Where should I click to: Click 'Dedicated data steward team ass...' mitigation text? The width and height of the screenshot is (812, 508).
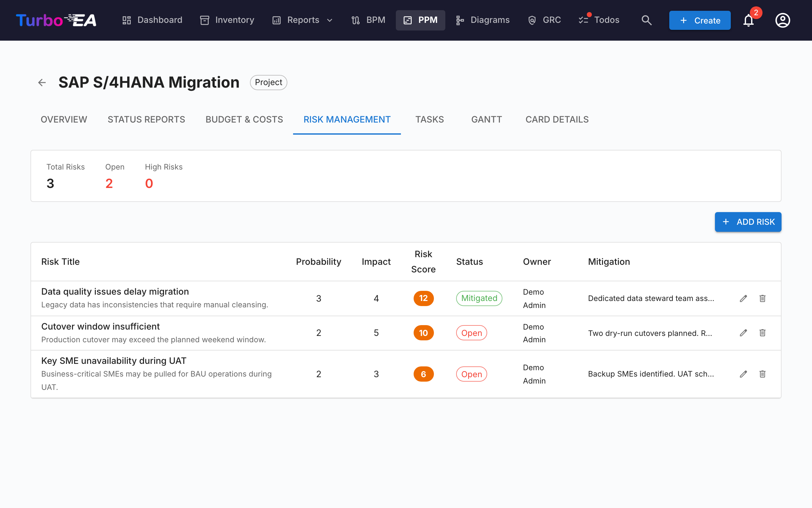[x=651, y=298]
